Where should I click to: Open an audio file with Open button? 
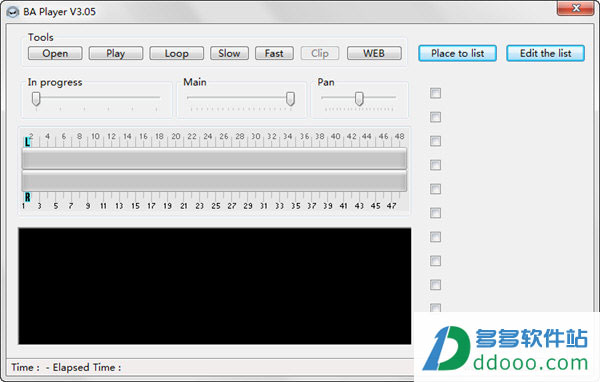click(x=55, y=53)
